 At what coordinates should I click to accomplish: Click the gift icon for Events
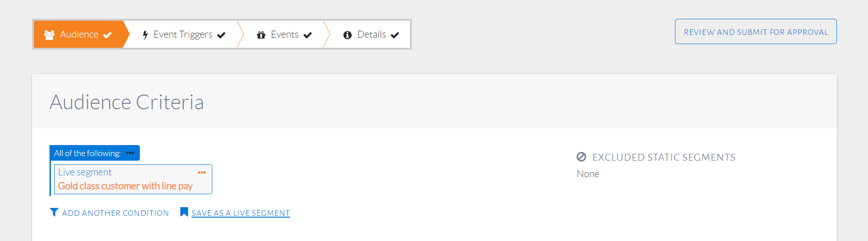[x=261, y=35]
